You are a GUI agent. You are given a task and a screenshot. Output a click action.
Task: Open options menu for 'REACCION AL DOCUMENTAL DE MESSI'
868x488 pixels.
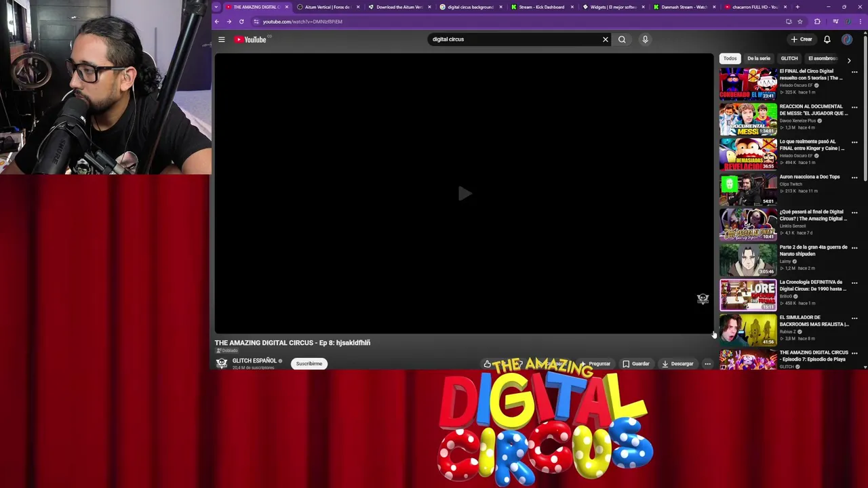[854, 107]
